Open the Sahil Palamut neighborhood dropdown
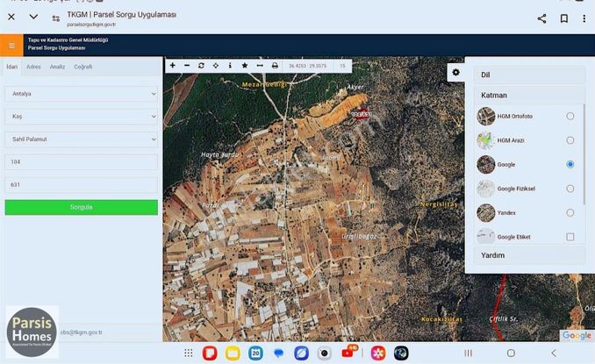 [x=82, y=139]
